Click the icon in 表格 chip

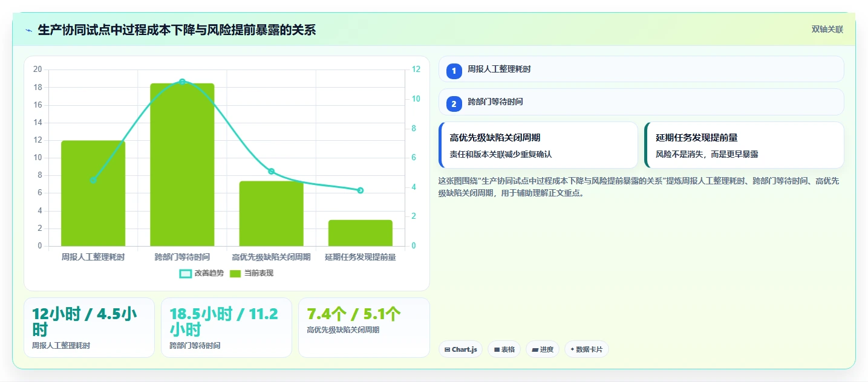point(497,349)
